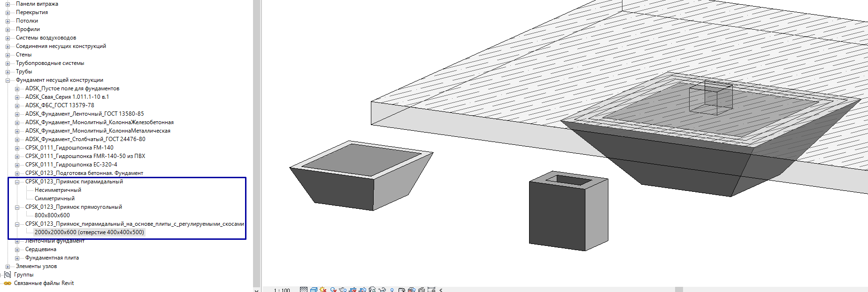The image size is (868, 292).
Task: Open the Detail Level icon in view bar
Action: 304,290
